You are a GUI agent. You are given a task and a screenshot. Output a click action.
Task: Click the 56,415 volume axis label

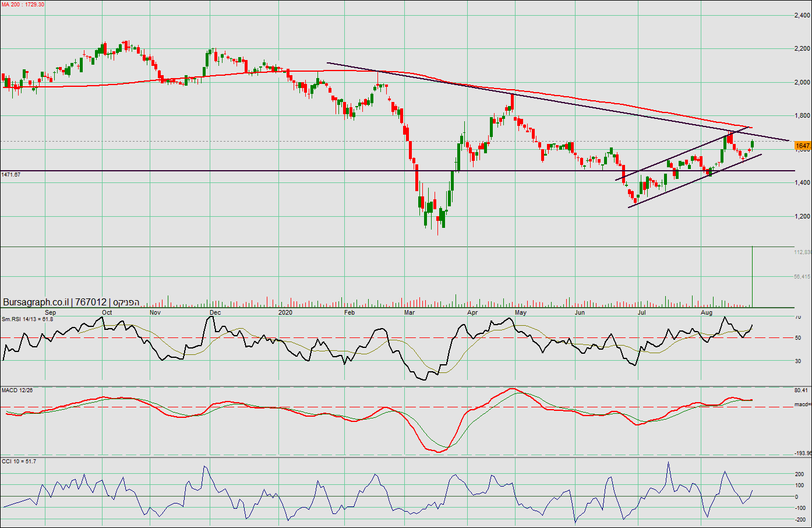tap(802, 277)
